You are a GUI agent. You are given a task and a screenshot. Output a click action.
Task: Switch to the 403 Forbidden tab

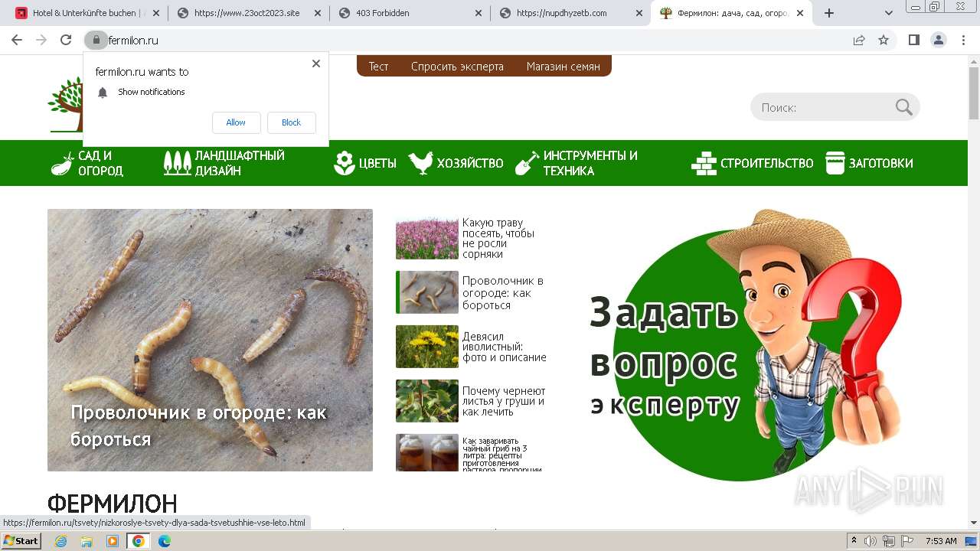pos(410,13)
